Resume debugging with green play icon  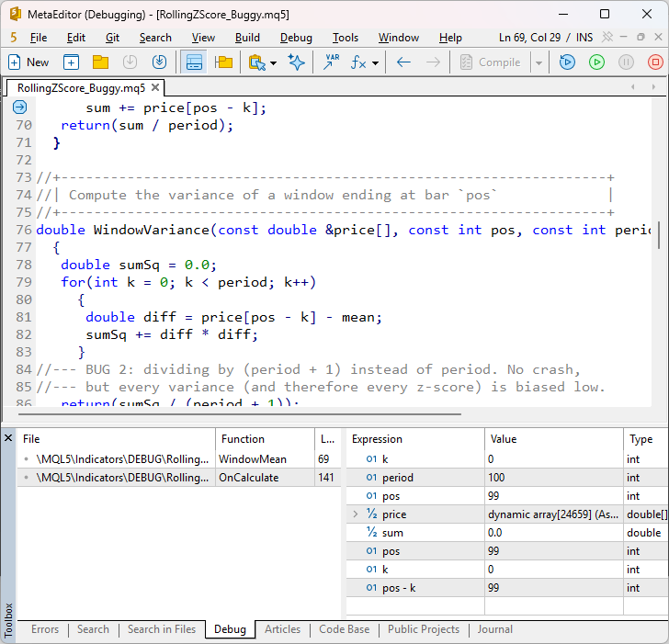click(596, 62)
